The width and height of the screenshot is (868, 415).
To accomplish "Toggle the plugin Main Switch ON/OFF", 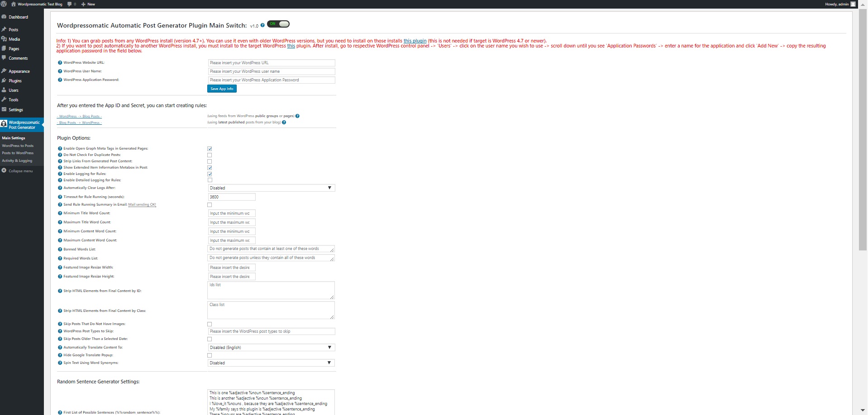I will pos(278,24).
